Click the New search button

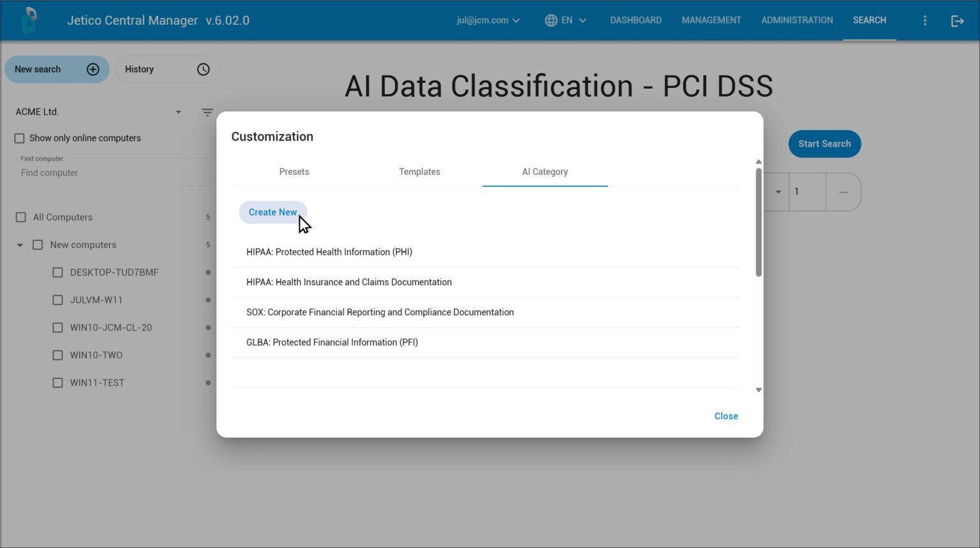coord(57,70)
